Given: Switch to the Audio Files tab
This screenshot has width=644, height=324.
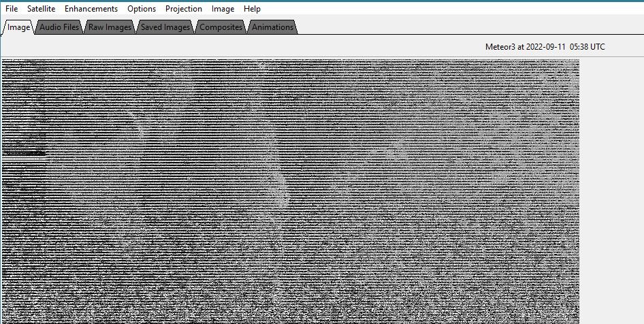Looking at the screenshot, I should point(59,27).
